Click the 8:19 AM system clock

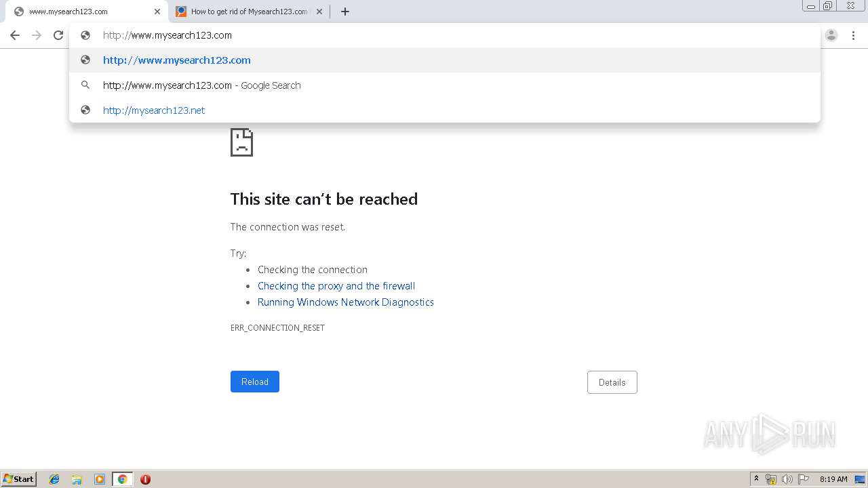[x=833, y=479]
